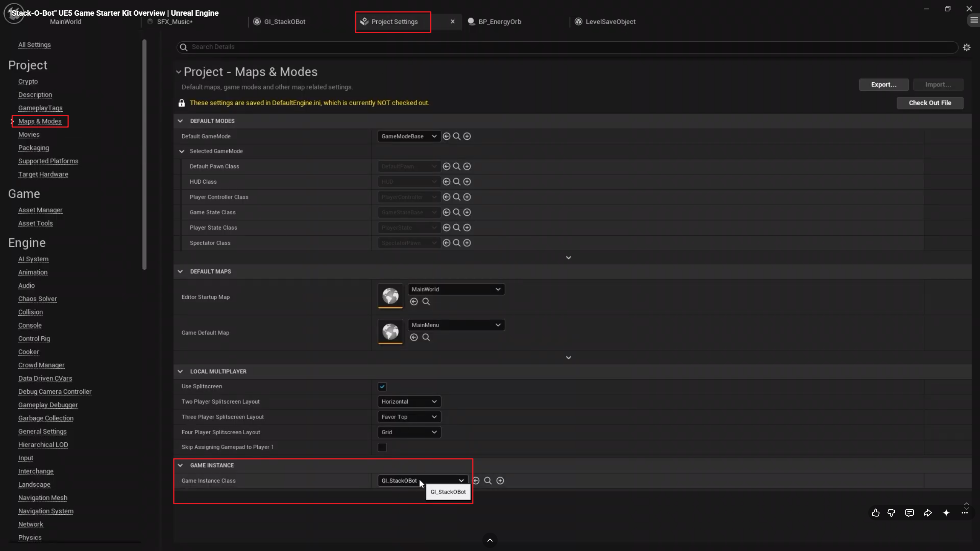980x551 pixels.
Task: Browse to Default Pawn Class asset
Action: (457, 166)
